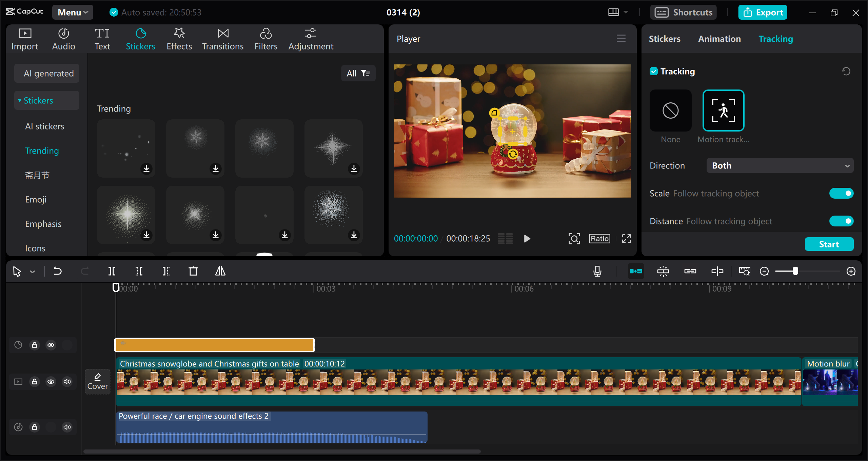
Task: Click the microphone voiceover record icon
Action: pyautogui.click(x=597, y=271)
